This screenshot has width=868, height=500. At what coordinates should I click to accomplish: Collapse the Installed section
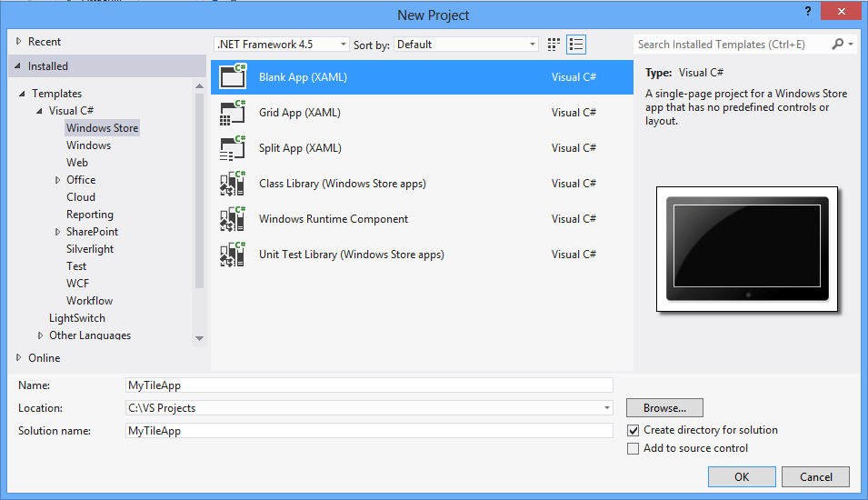click(x=17, y=65)
